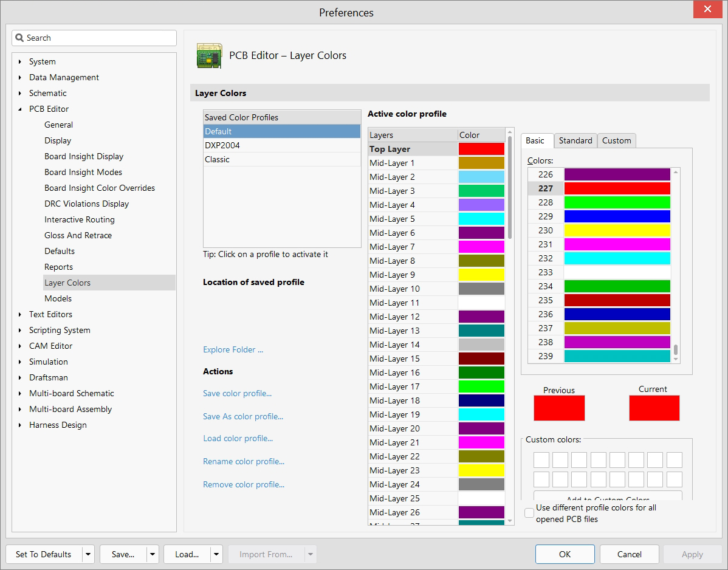The width and height of the screenshot is (728, 570).
Task: Pick color 230 yellow in Colors list
Action: point(617,230)
